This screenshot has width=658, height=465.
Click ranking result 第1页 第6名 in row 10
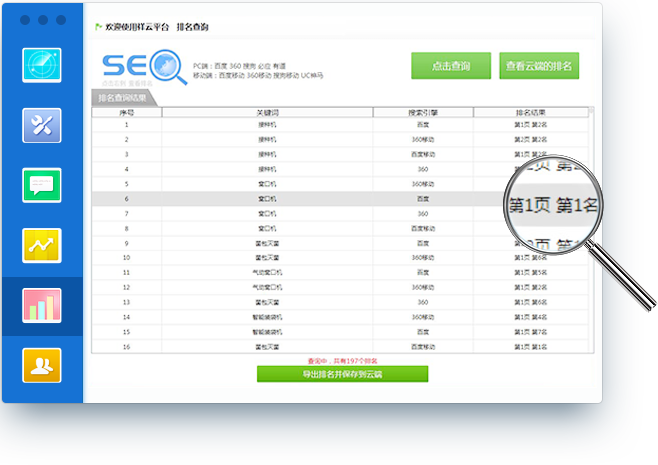coord(531,258)
